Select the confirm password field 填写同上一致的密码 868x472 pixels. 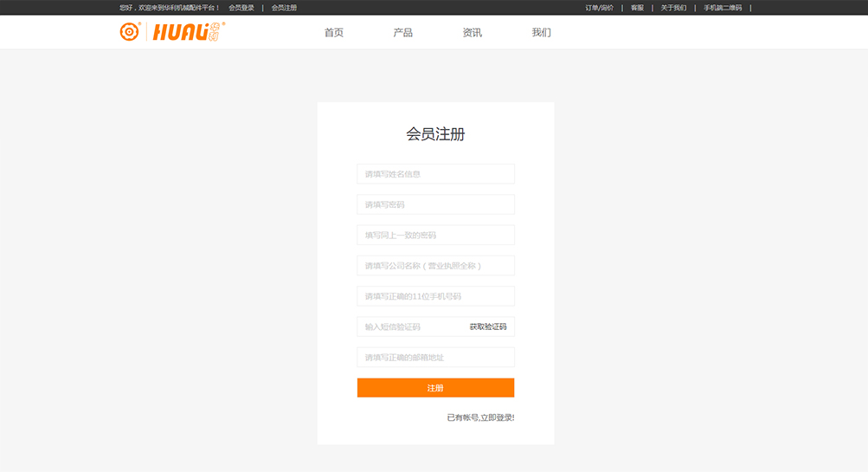pyautogui.click(x=435, y=236)
